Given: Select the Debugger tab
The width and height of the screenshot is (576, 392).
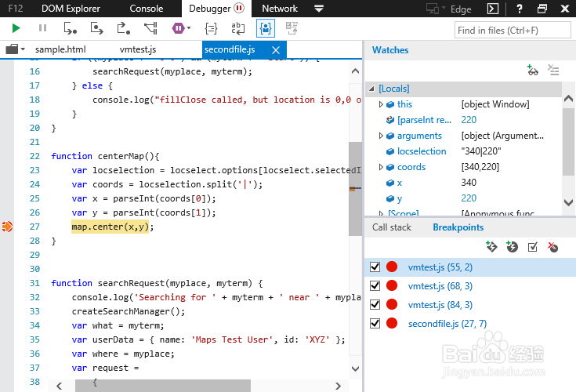Looking at the screenshot, I should [x=216, y=9].
